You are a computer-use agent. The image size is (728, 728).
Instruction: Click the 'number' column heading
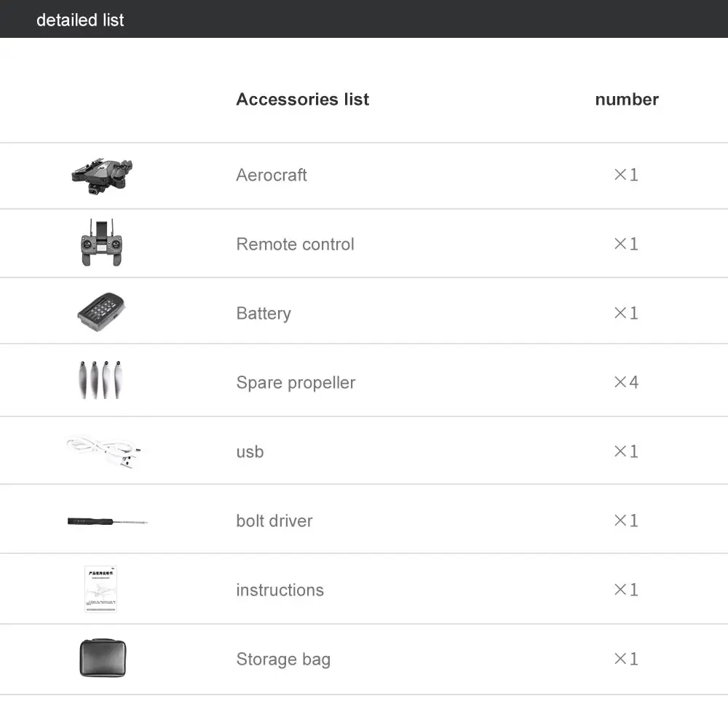point(627,99)
